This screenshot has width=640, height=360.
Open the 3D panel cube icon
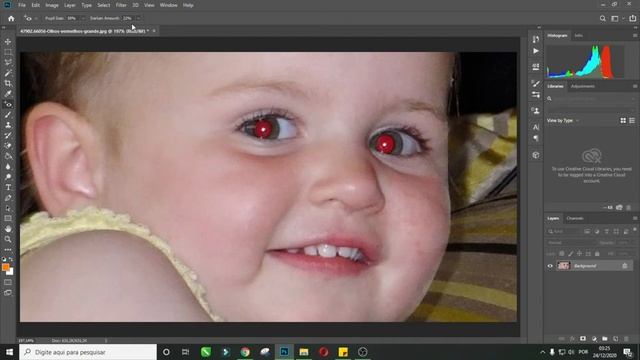point(536,155)
